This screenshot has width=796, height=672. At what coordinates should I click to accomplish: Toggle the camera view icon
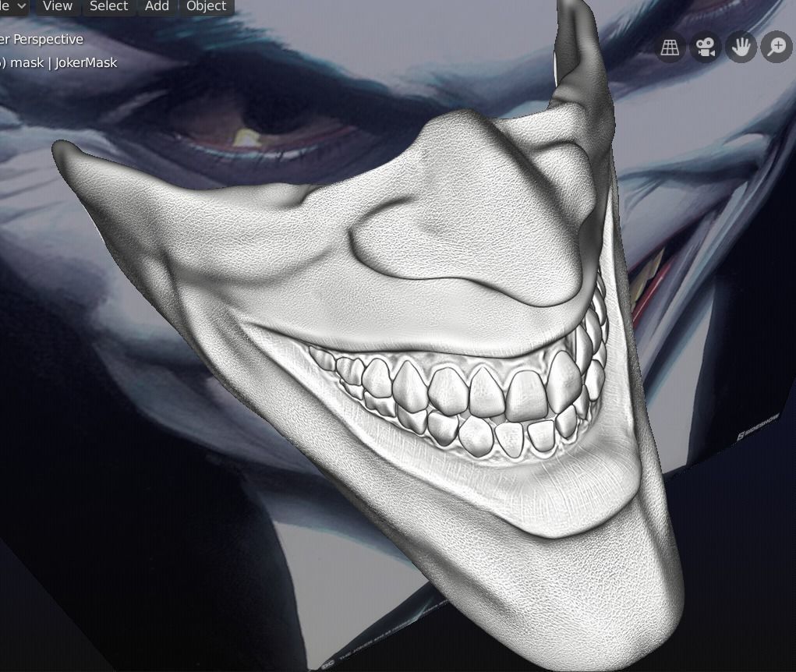706,48
